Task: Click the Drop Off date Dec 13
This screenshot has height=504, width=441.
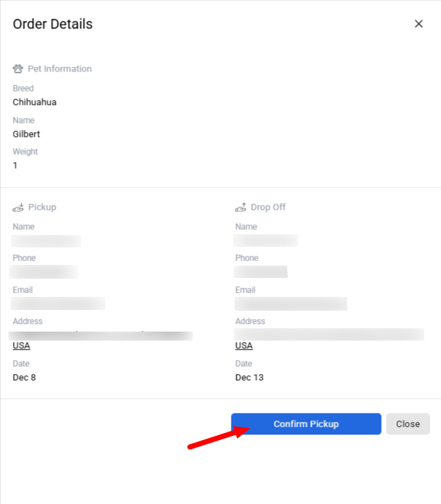Action: (249, 377)
